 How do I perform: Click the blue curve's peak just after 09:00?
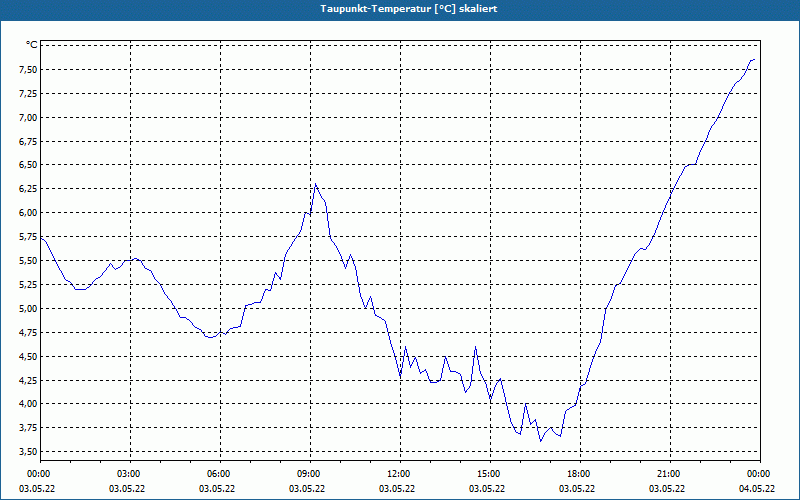(x=316, y=184)
